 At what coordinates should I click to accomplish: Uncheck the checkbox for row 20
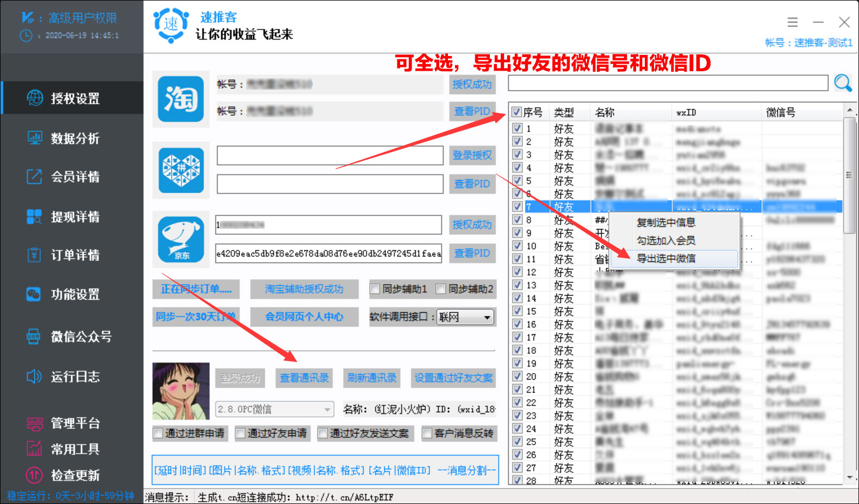coord(518,376)
